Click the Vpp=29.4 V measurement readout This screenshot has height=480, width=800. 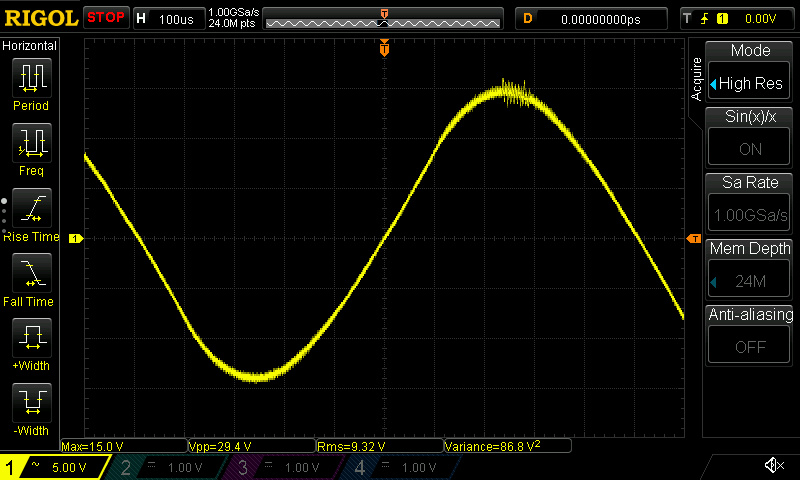[250, 446]
